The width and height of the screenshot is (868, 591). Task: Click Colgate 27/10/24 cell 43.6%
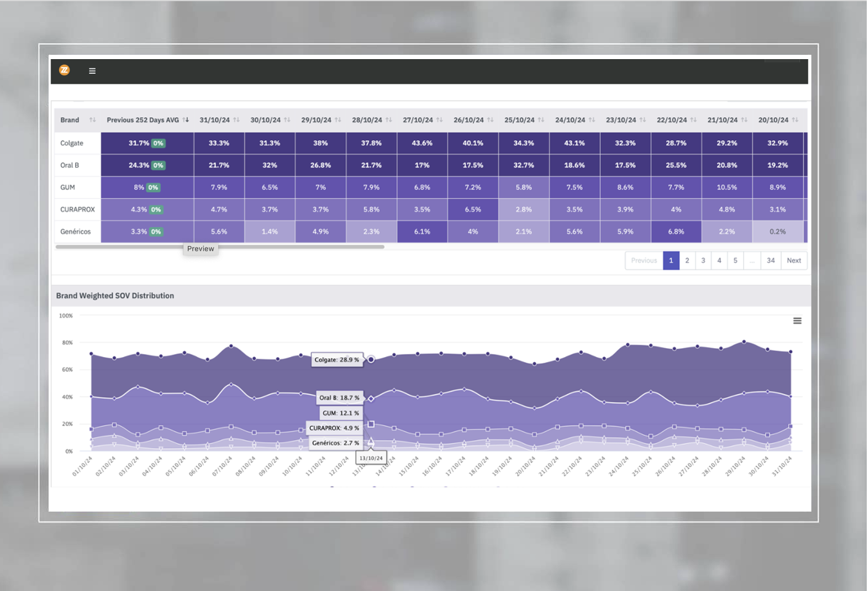(422, 143)
